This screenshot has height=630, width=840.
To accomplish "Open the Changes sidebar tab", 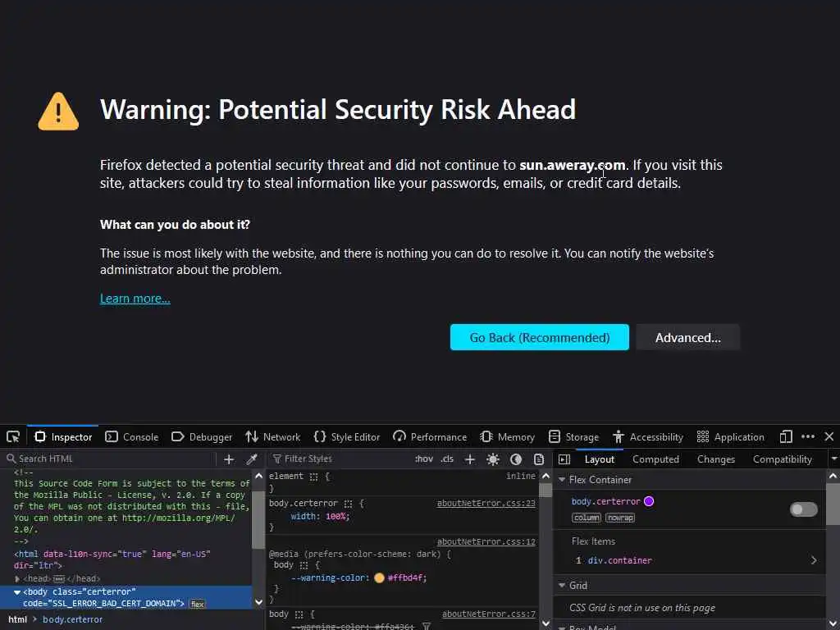I will (715, 459).
